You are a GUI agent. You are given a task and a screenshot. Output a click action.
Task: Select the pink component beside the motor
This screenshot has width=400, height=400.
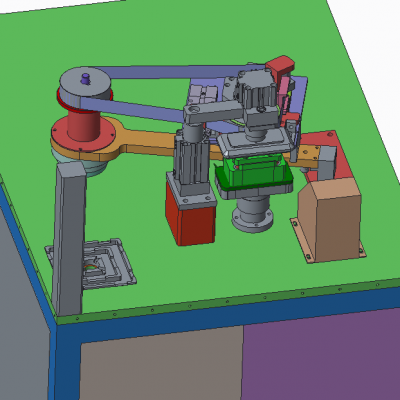(x=283, y=91)
